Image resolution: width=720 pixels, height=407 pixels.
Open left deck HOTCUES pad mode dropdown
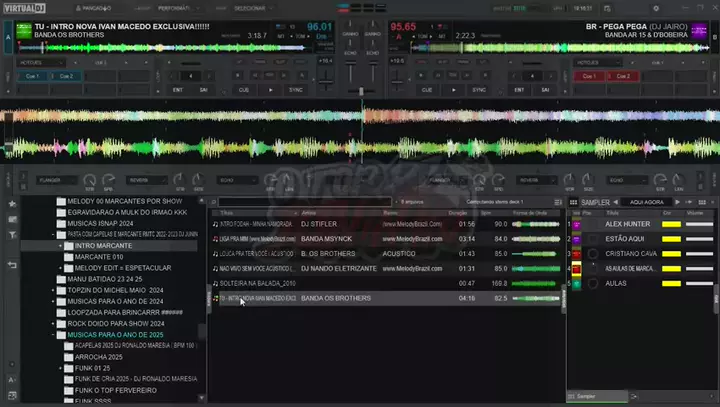coord(40,62)
